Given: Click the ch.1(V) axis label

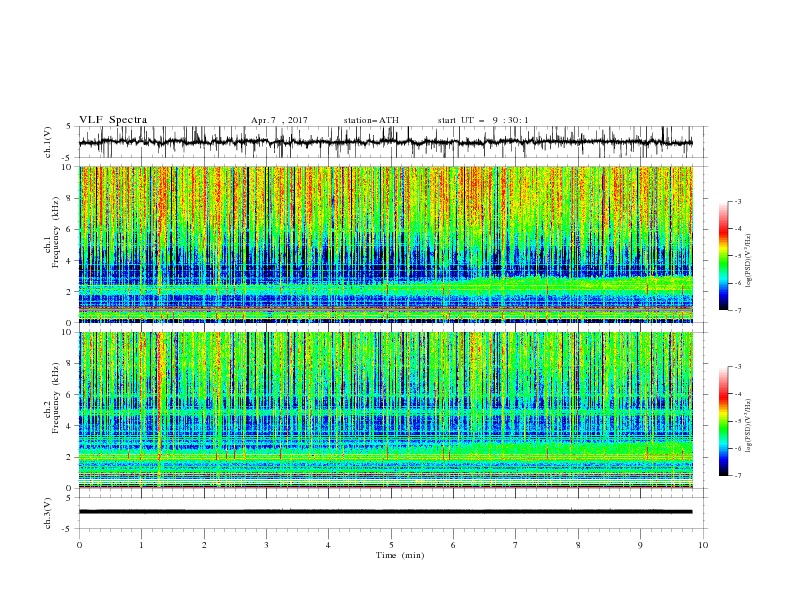Looking at the screenshot, I should 48,142.
